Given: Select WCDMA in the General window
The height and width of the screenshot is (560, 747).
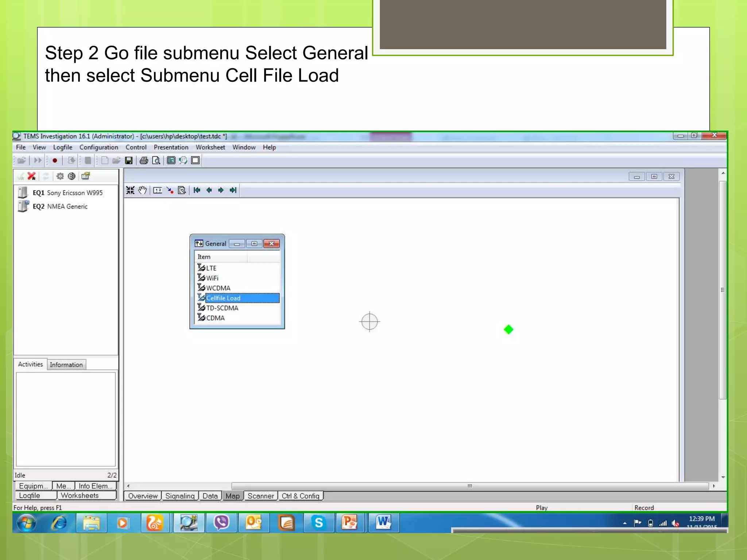Looking at the screenshot, I should [218, 288].
